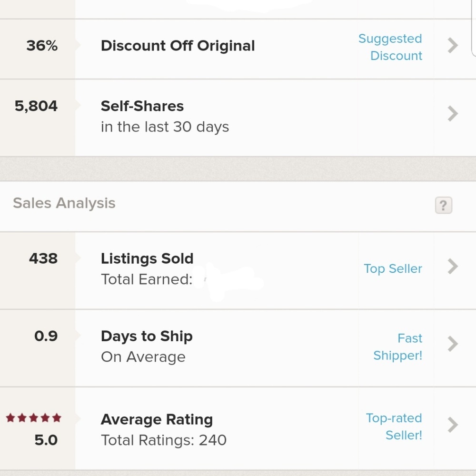Tap the five-star rating icons
Screen dimensions: 476x476
click(x=33, y=417)
